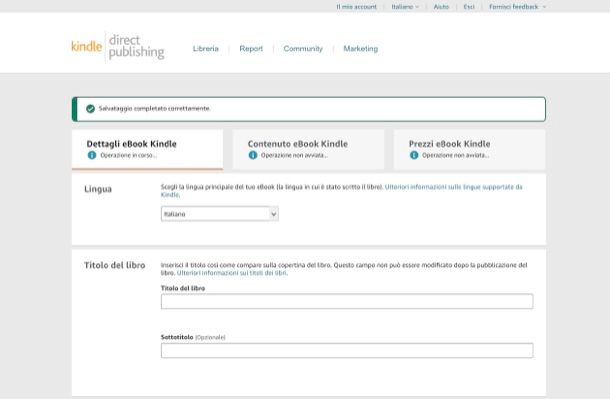Click the Aiuto help link
The height and width of the screenshot is (399, 610).
click(x=441, y=7)
